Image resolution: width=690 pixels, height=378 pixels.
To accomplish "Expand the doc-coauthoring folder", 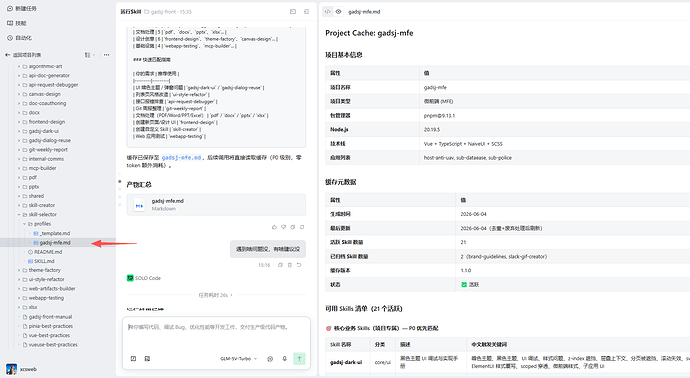I will click(19, 103).
